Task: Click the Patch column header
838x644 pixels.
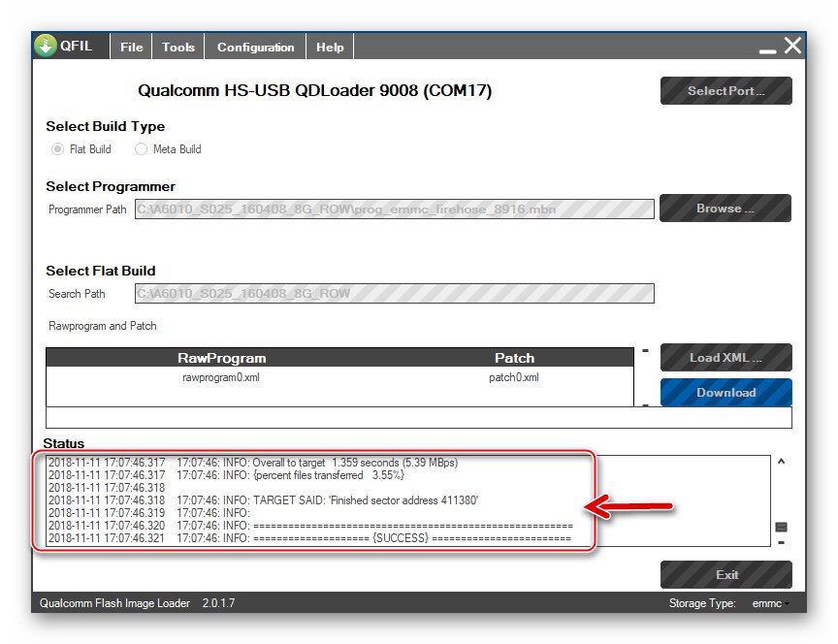Action: coord(514,358)
